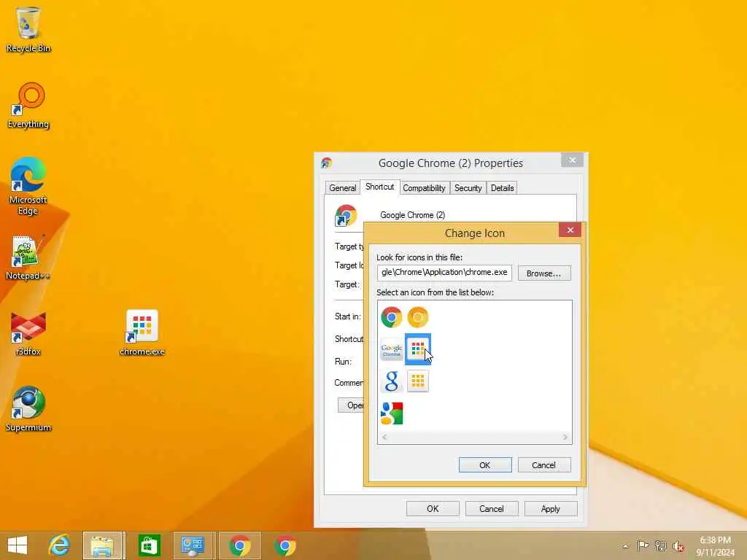Pick the yellow apps grid icon
Viewport: 747px width, 560px height.
(418, 381)
